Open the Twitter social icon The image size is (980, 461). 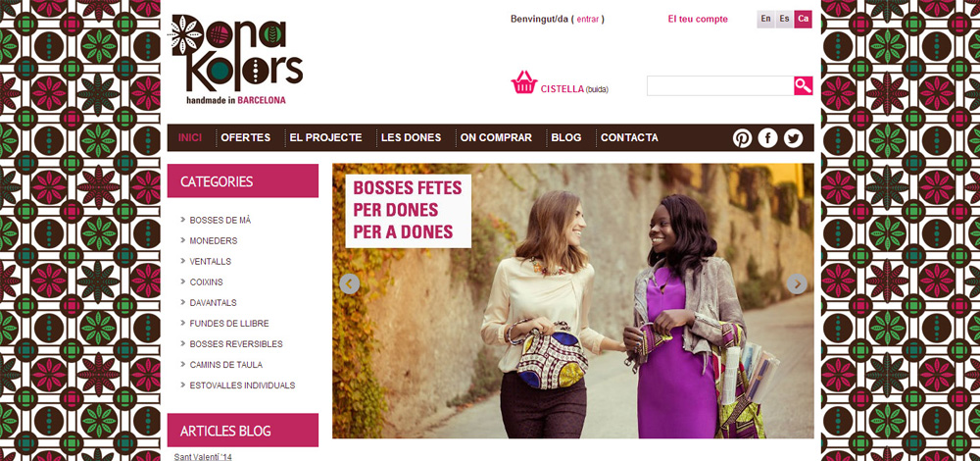[793, 137]
